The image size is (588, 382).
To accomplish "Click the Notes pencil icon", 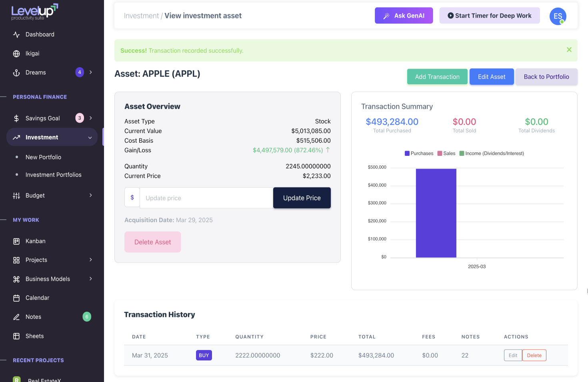I will point(16,317).
